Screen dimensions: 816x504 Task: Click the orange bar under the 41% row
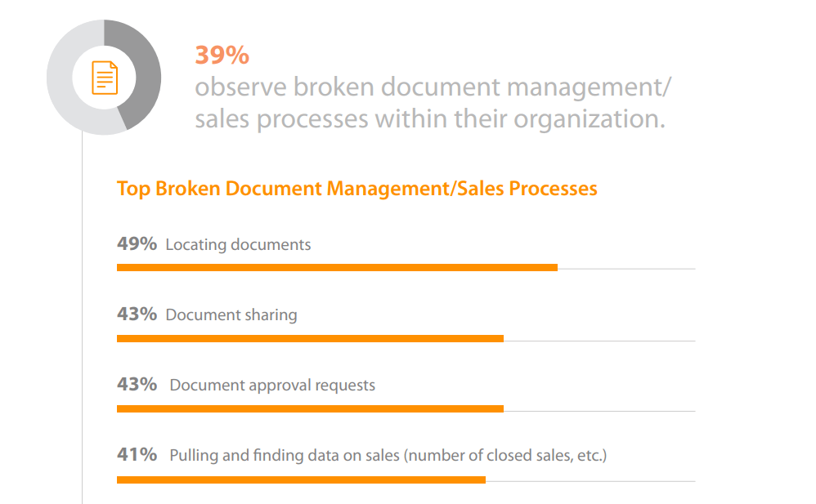pos(301,479)
